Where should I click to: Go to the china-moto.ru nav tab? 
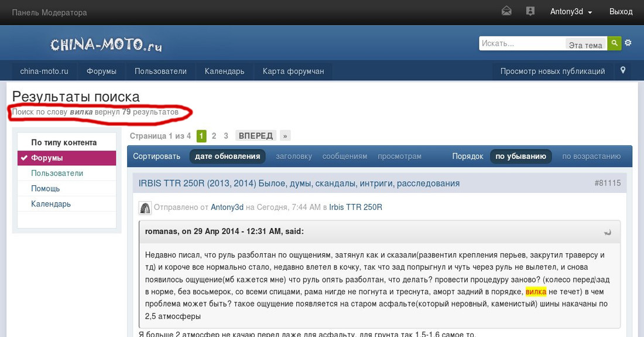pos(44,71)
